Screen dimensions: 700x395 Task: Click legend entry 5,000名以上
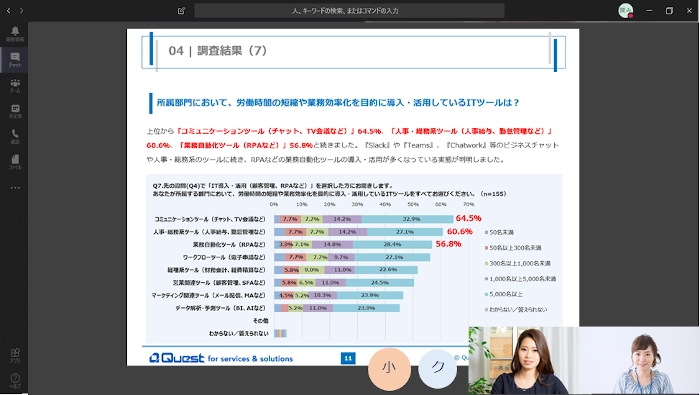(x=504, y=294)
